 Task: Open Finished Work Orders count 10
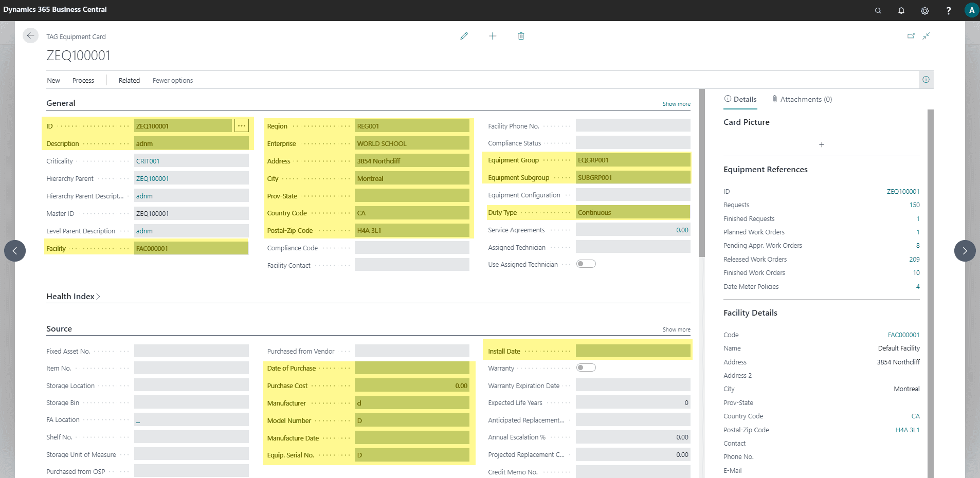[x=916, y=272]
